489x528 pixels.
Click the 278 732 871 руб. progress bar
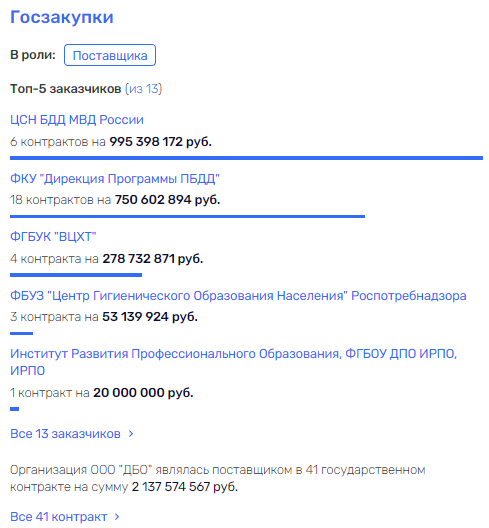point(76,275)
